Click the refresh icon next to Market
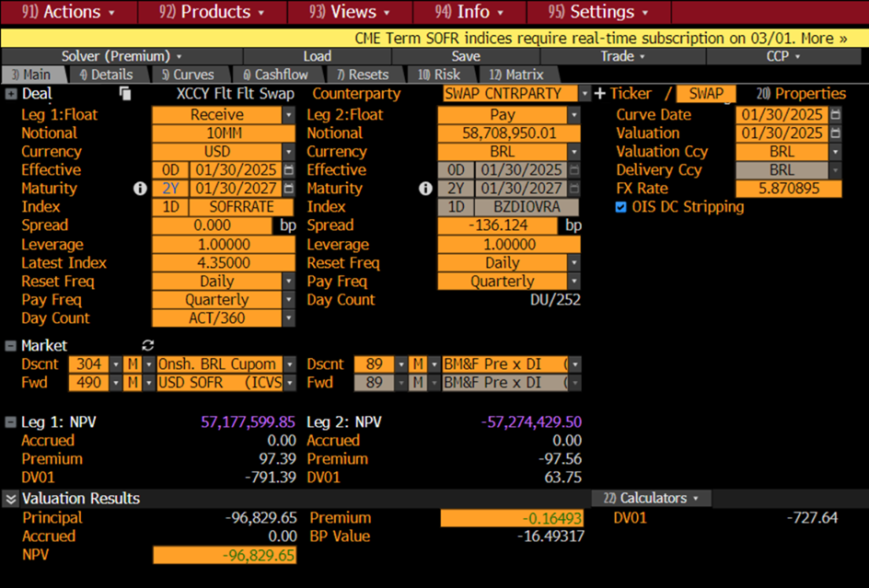Viewport: 869px width, 588px height. [x=147, y=346]
